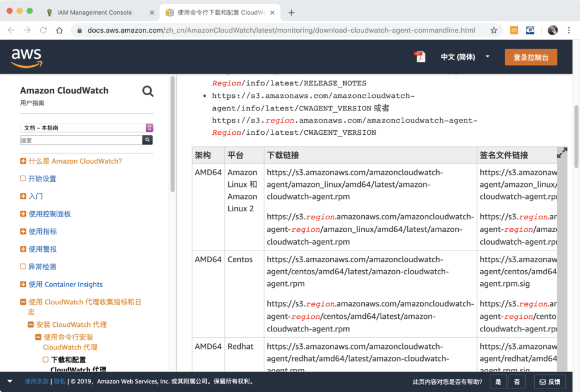
Task: Expand the 入门 section
Action: tap(23, 196)
